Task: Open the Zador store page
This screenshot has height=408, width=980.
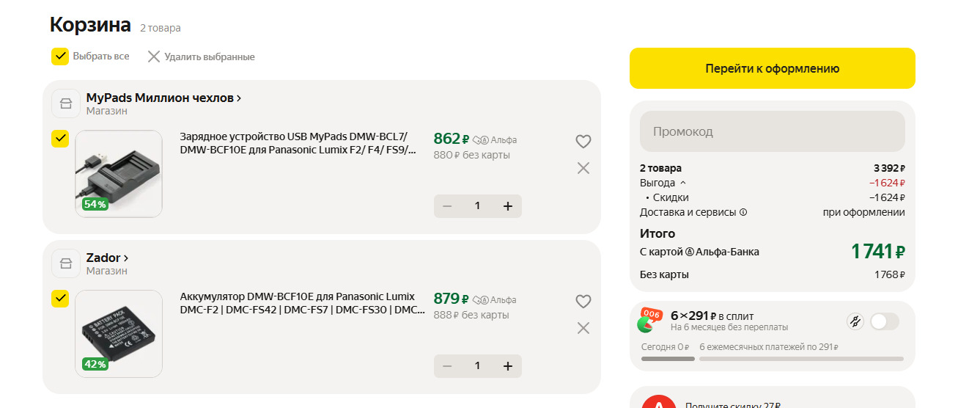Action: point(107,258)
